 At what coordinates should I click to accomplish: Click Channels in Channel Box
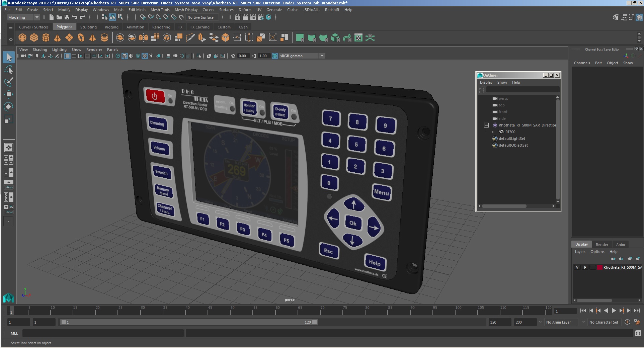pos(582,63)
